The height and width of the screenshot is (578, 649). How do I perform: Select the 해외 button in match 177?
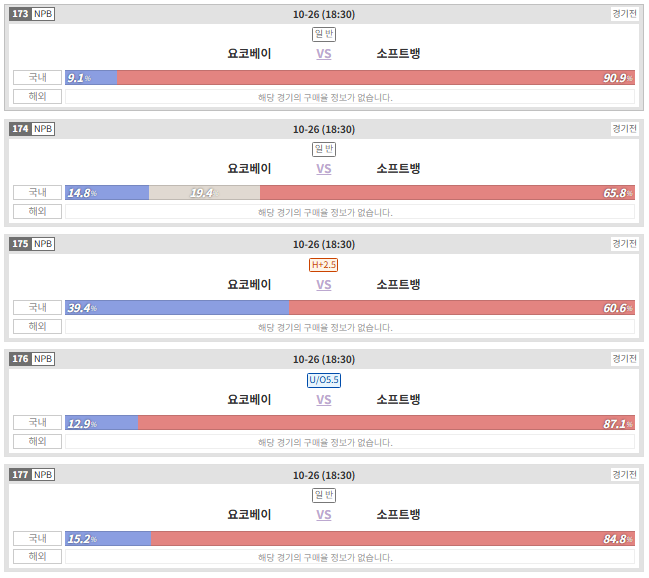(x=37, y=556)
